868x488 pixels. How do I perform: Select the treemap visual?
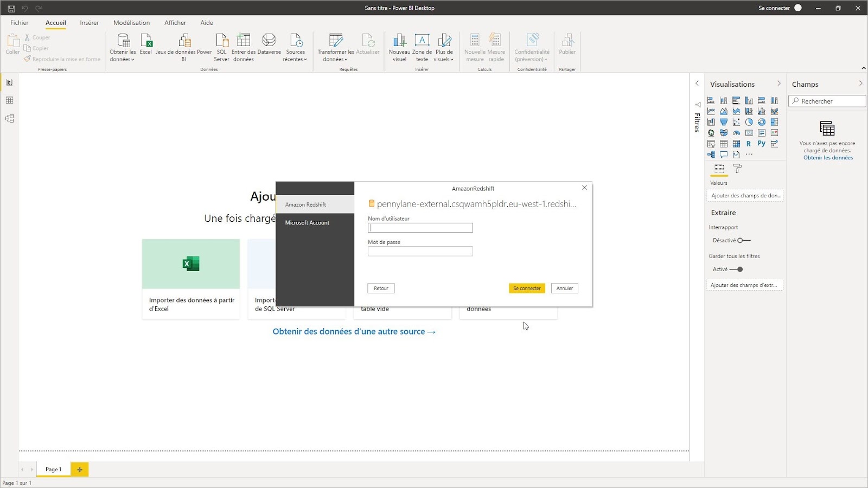tap(774, 122)
